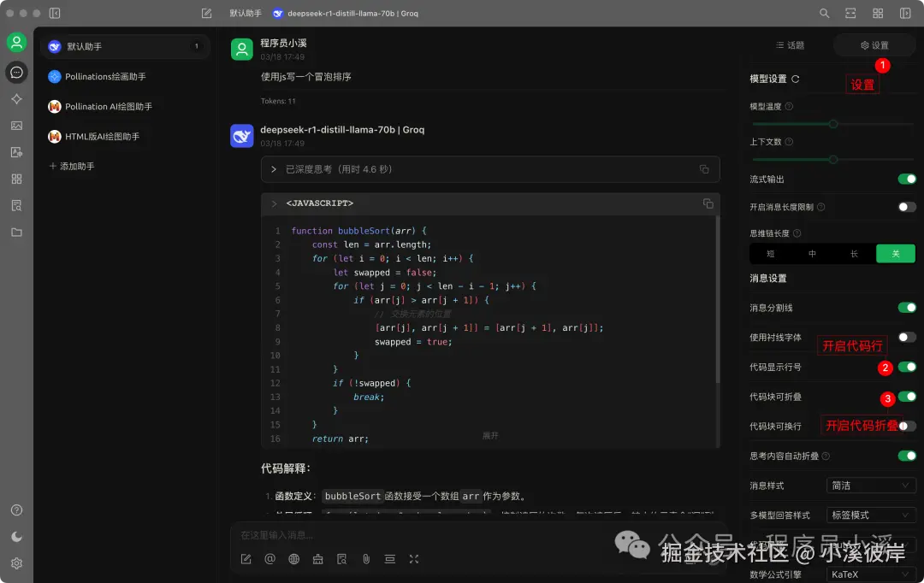Open the 数学公式引擎 KaTeX dropdown
Image resolution: width=924 pixels, height=583 pixels.
click(x=870, y=574)
